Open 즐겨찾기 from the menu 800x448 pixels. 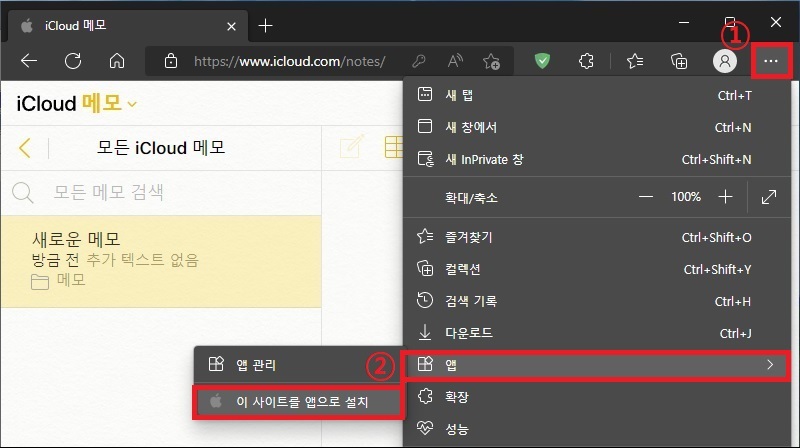[x=597, y=237]
